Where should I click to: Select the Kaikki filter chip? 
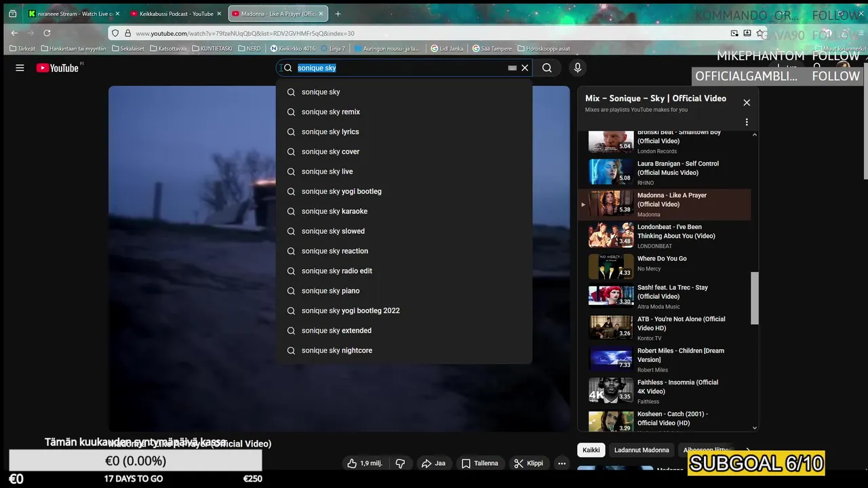coord(591,450)
